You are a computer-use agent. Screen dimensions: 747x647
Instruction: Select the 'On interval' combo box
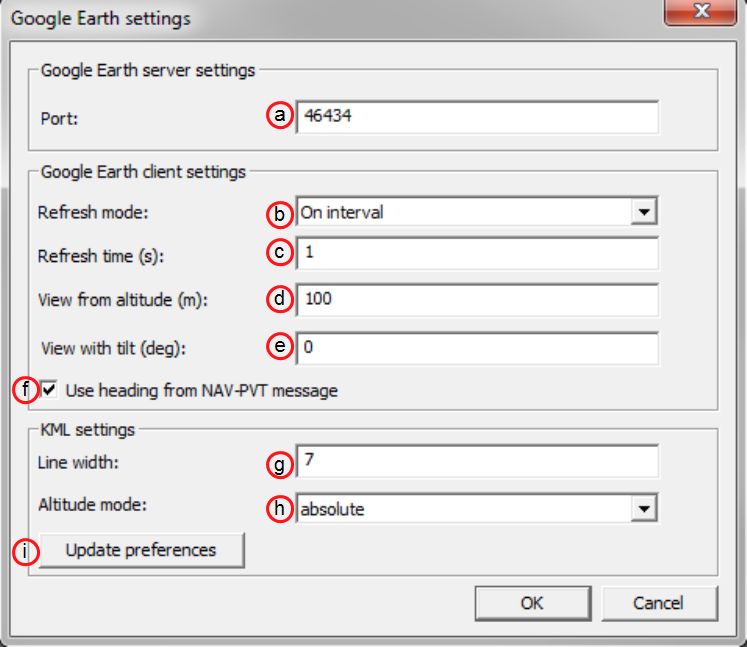tap(477, 212)
